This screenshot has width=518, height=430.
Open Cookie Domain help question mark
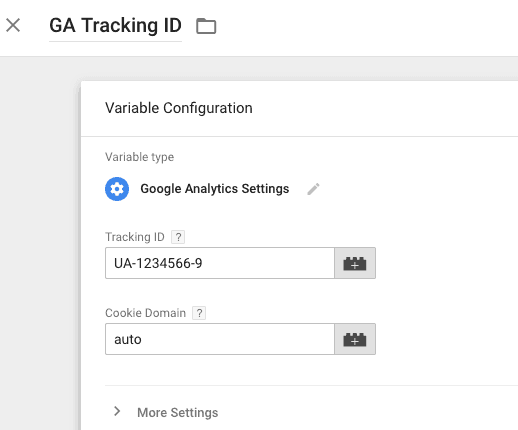click(x=199, y=313)
